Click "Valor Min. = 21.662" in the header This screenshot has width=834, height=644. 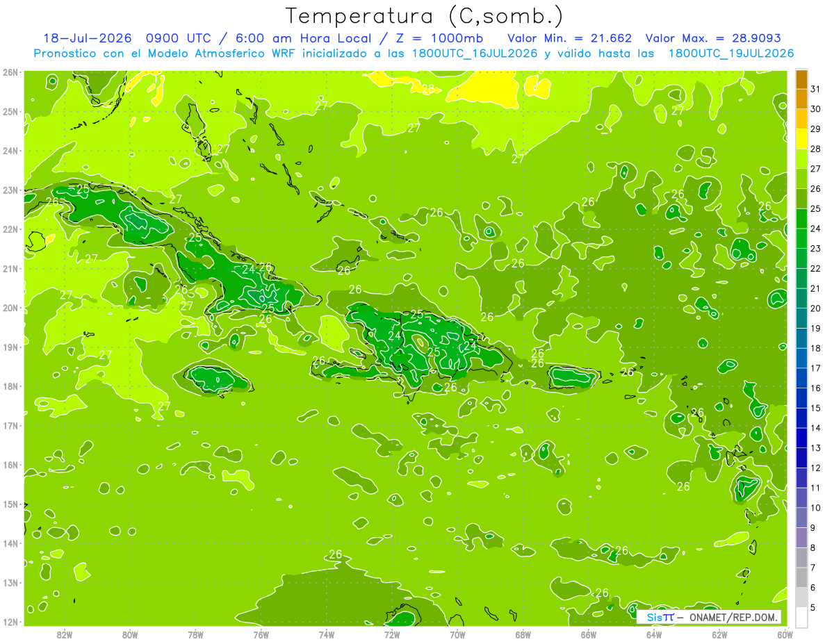pos(571,38)
